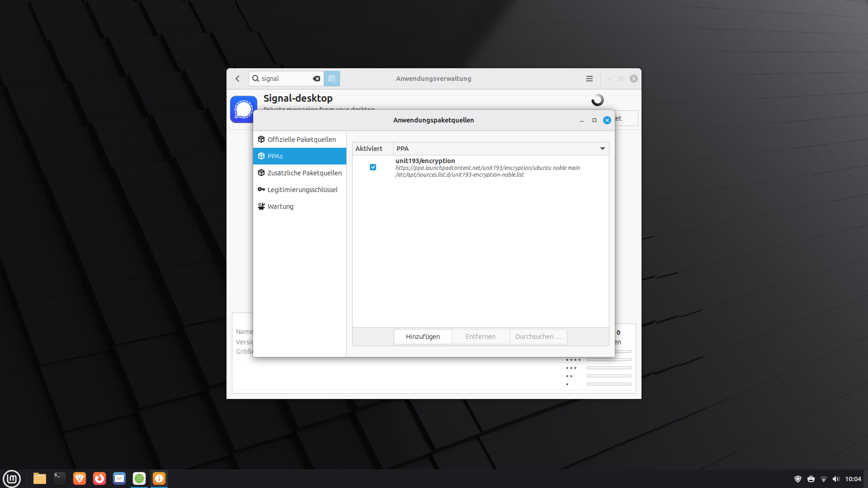The image size is (868, 488).
Task: Open the Linux Mint start menu
Action: [12, 479]
